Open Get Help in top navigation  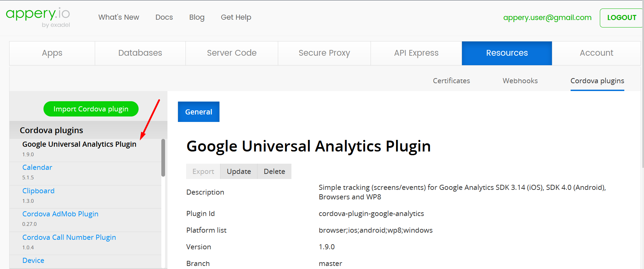point(236,17)
